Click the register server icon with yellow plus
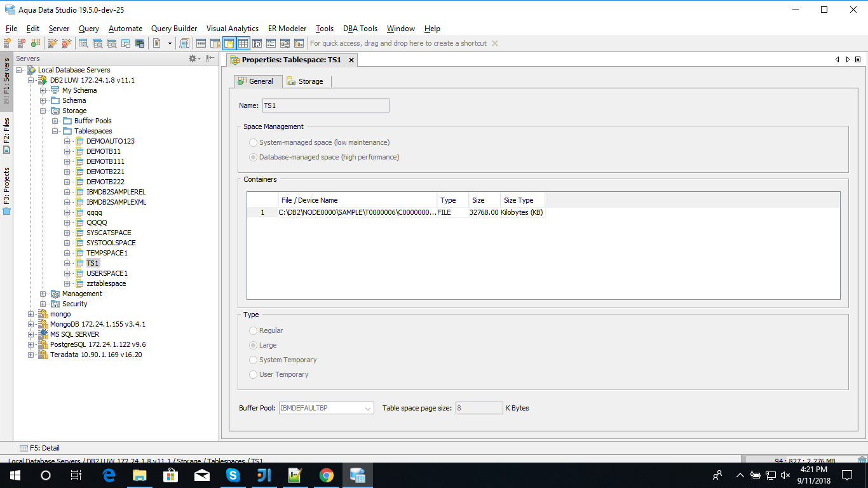Screen dimensions: 868x488 pyautogui.click(x=8, y=43)
